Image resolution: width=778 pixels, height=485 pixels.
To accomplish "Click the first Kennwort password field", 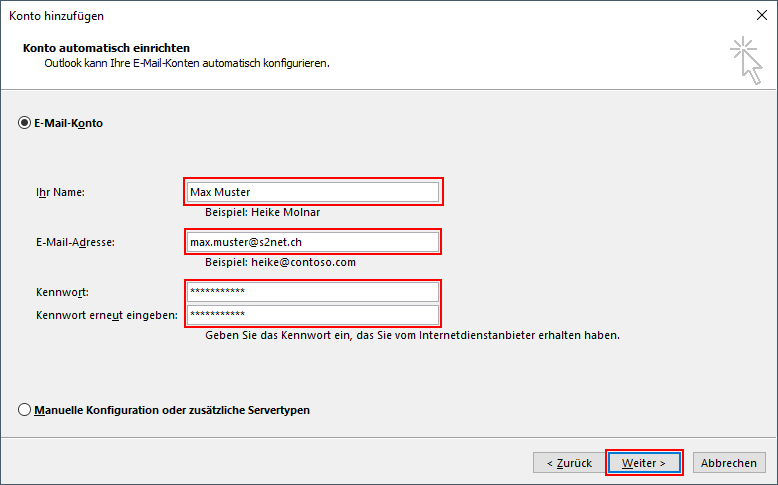I will [x=313, y=292].
